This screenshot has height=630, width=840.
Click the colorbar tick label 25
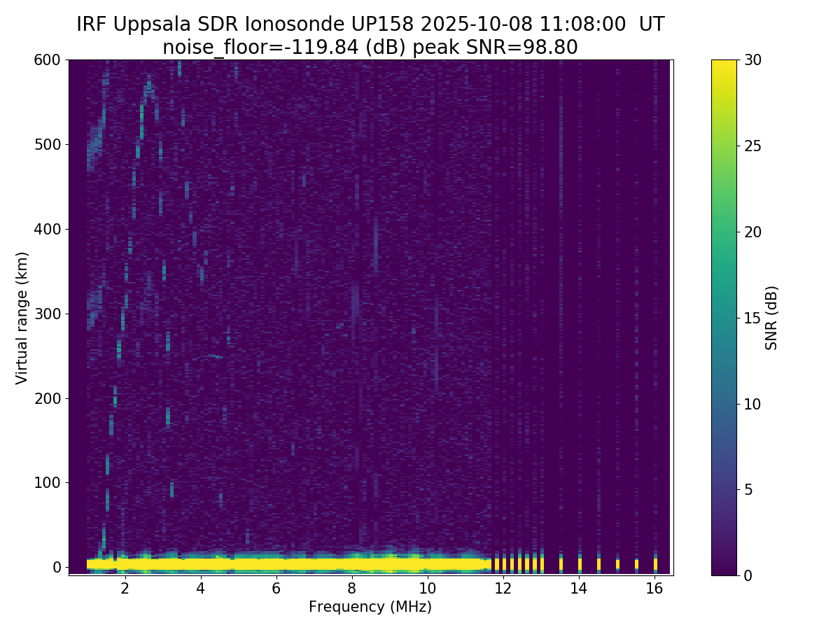[752, 146]
